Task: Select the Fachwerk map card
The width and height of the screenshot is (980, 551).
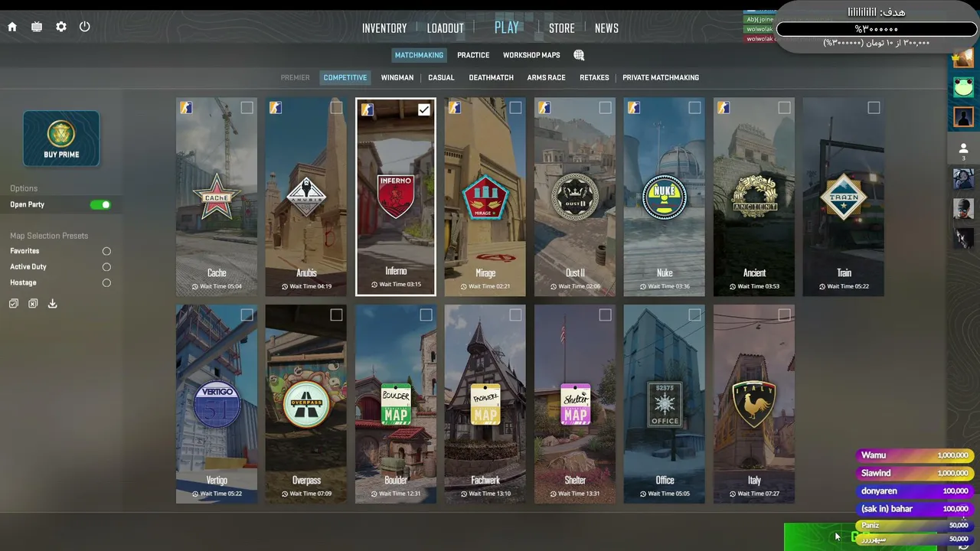Action: click(x=485, y=404)
